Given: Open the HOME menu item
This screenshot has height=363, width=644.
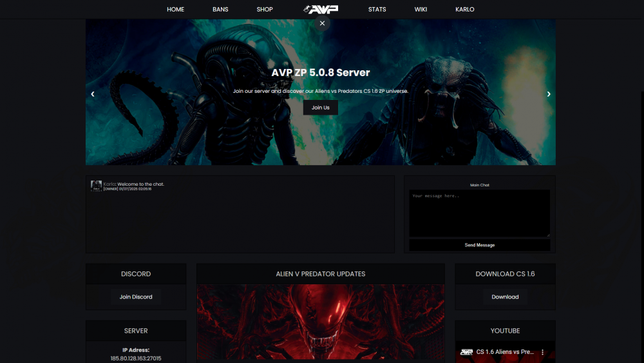Looking at the screenshot, I should click(x=175, y=10).
